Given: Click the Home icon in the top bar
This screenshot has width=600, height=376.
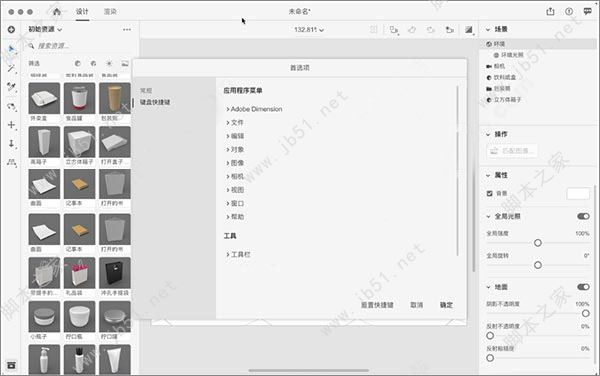Looking at the screenshot, I should pyautogui.click(x=57, y=11).
